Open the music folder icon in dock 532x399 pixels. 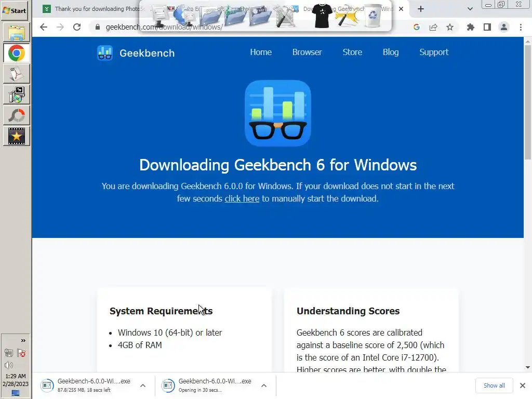235,16
